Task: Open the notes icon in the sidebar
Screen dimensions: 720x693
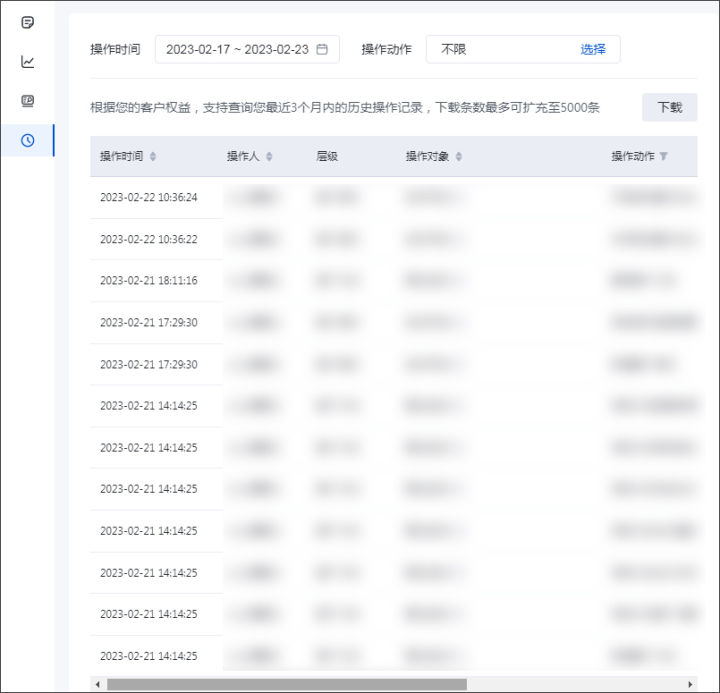Action: tap(28, 22)
